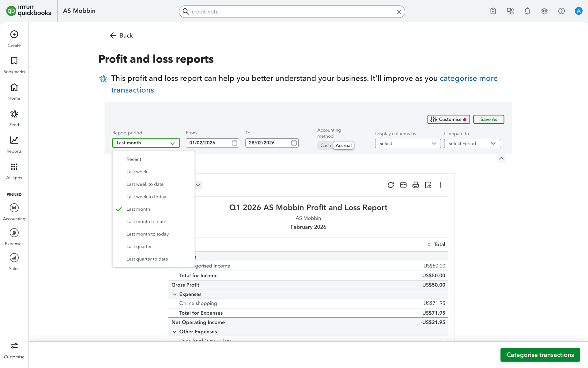Screen dimensions: 588x368
Task: Click Online shopping amount US$71.95
Action: click(x=434, y=303)
